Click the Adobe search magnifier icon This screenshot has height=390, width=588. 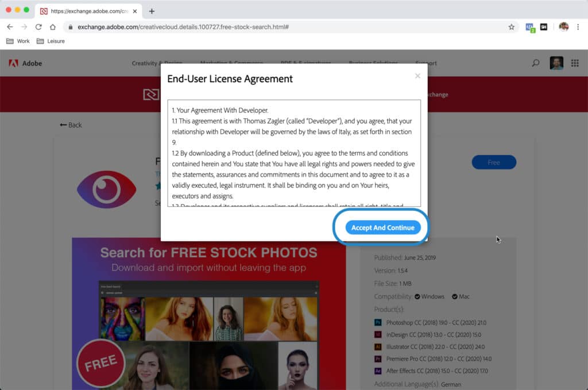[536, 63]
